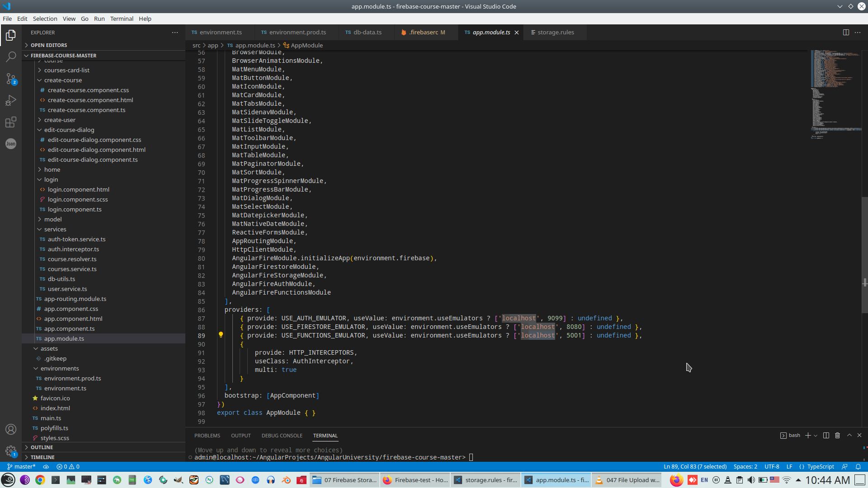Click TypeScript language mode in status bar

820,466
